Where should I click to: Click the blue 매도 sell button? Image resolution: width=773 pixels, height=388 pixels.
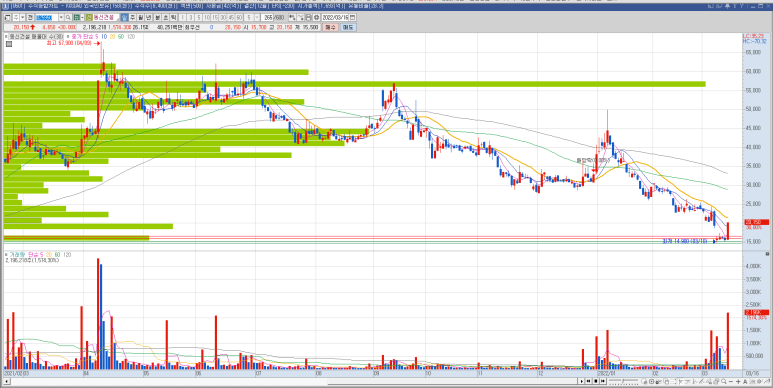347,28
